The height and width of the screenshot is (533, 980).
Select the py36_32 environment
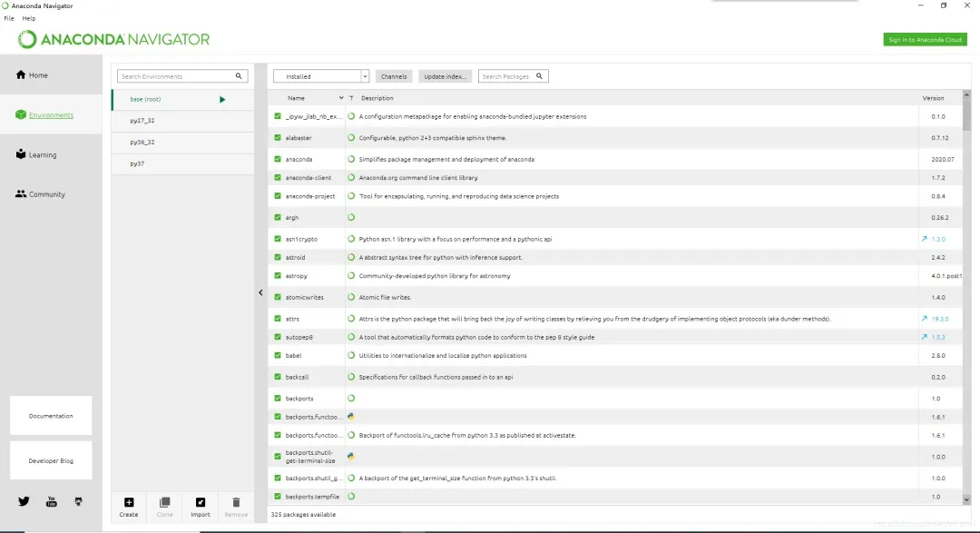pyautogui.click(x=182, y=142)
